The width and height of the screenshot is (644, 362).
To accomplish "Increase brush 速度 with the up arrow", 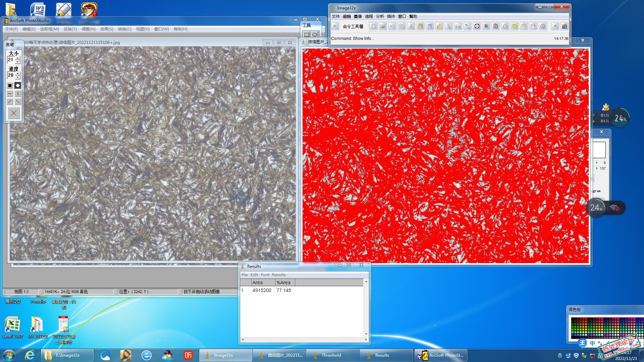I will click(18, 74).
